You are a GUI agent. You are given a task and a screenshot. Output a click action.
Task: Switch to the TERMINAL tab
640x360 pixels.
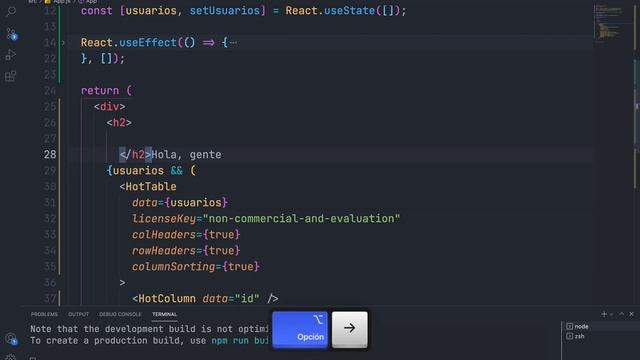click(x=164, y=314)
